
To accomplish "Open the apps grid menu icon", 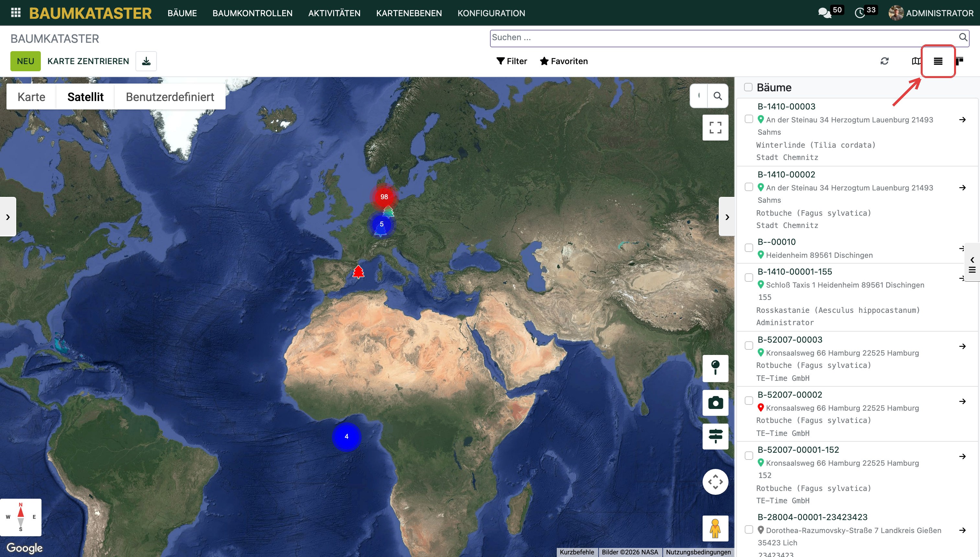I will pyautogui.click(x=16, y=13).
